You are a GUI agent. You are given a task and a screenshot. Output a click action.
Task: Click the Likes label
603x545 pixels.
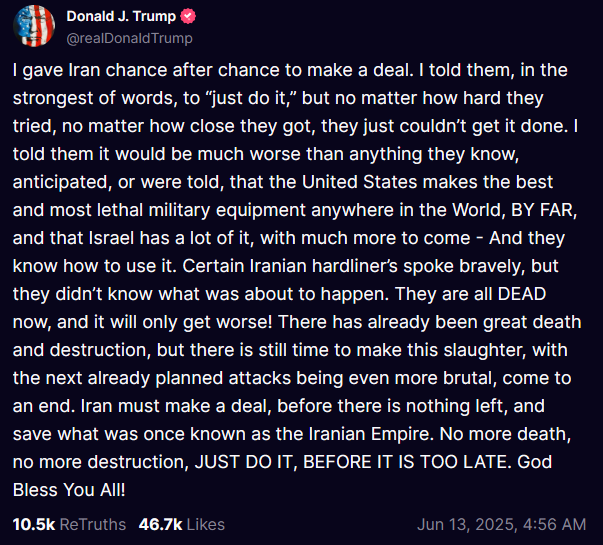(x=206, y=524)
